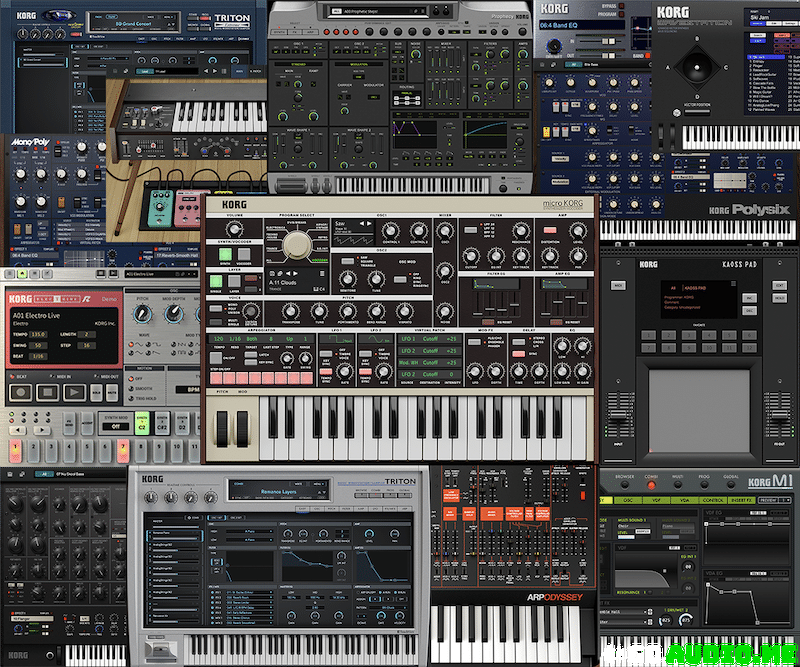Click Electribe step key 1

pyautogui.click(x=16, y=451)
